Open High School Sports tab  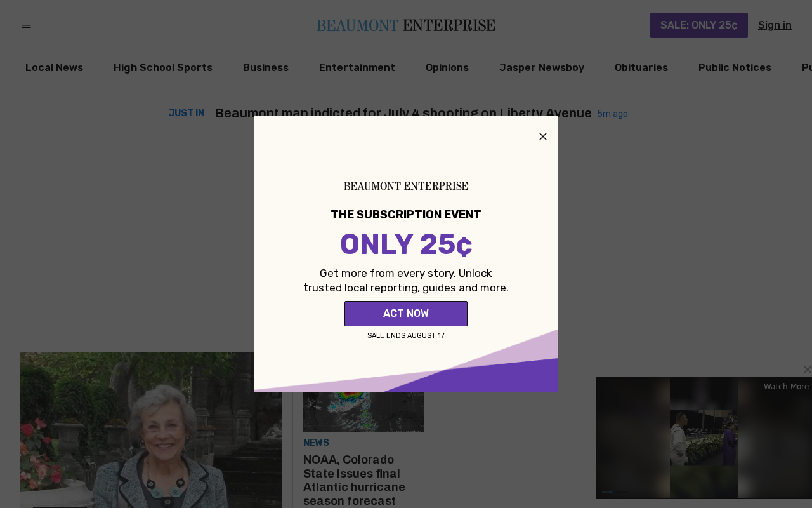point(163,68)
